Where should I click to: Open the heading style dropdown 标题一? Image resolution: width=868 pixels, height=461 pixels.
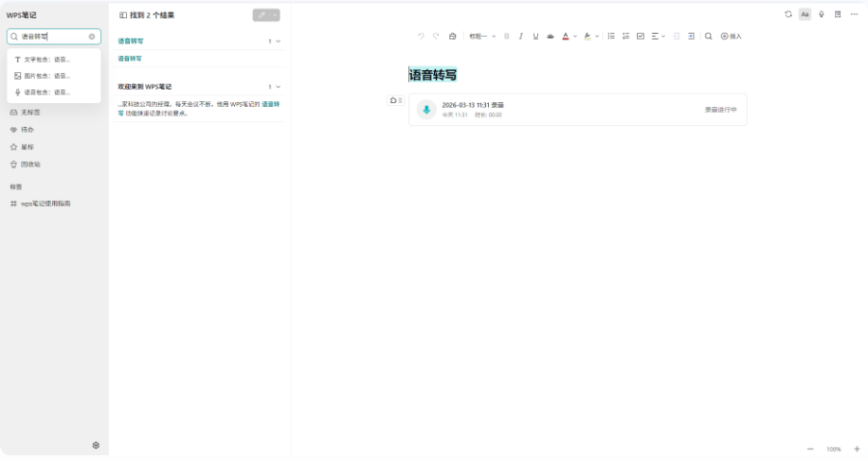[x=482, y=36]
